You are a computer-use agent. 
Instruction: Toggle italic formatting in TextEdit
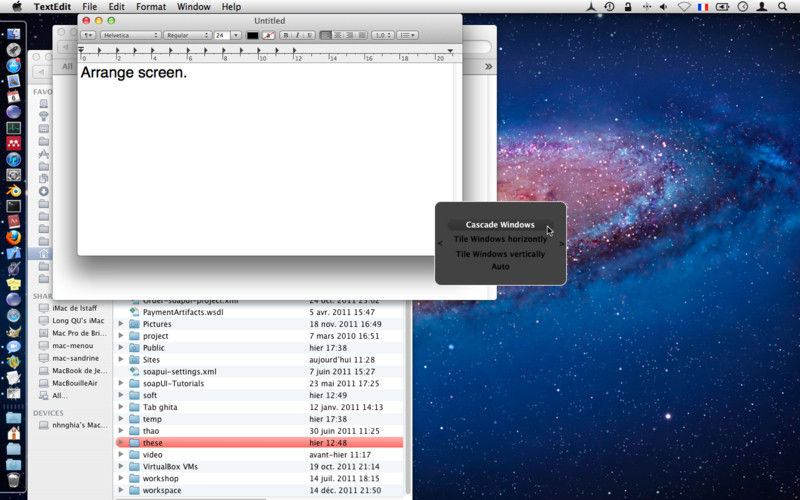(297, 35)
